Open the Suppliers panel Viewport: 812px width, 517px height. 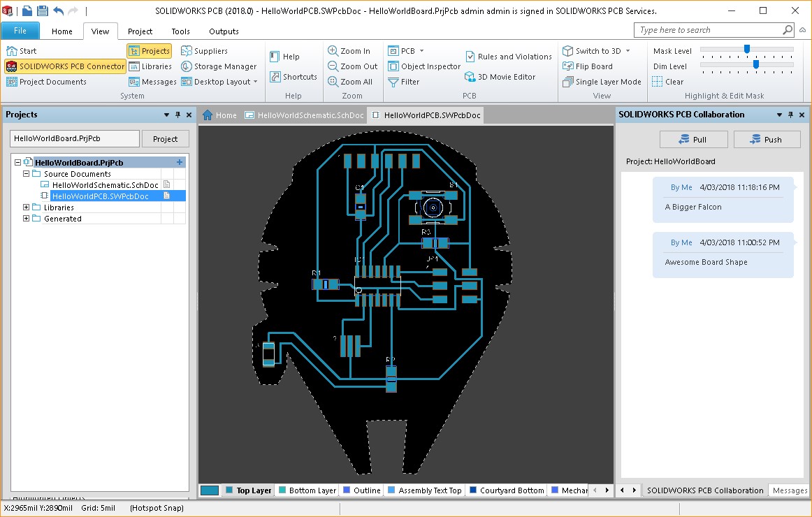coord(204,51)
